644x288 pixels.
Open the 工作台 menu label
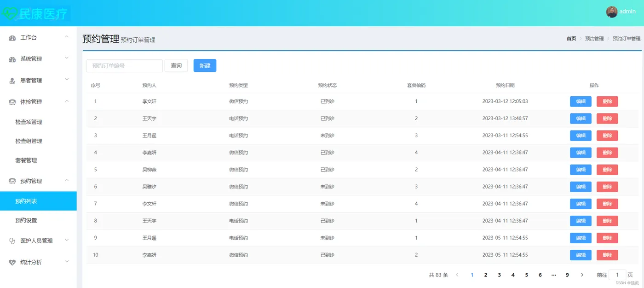29,38
